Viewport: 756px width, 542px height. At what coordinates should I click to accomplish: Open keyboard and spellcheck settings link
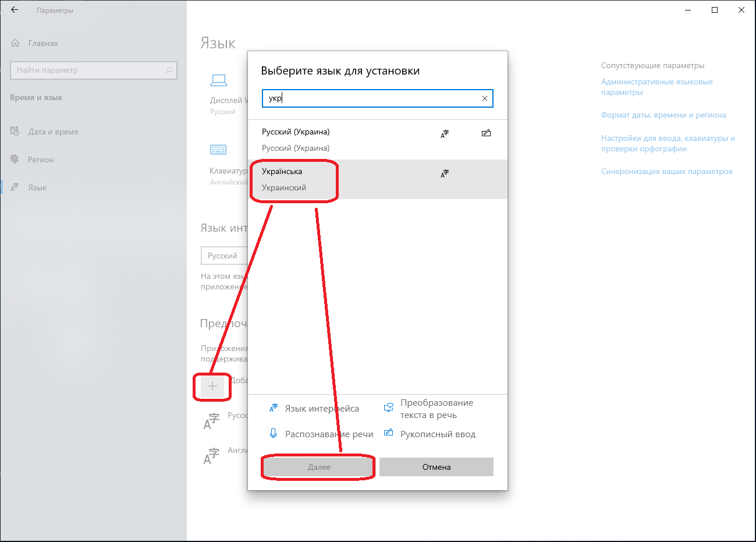tap(668, 143)
